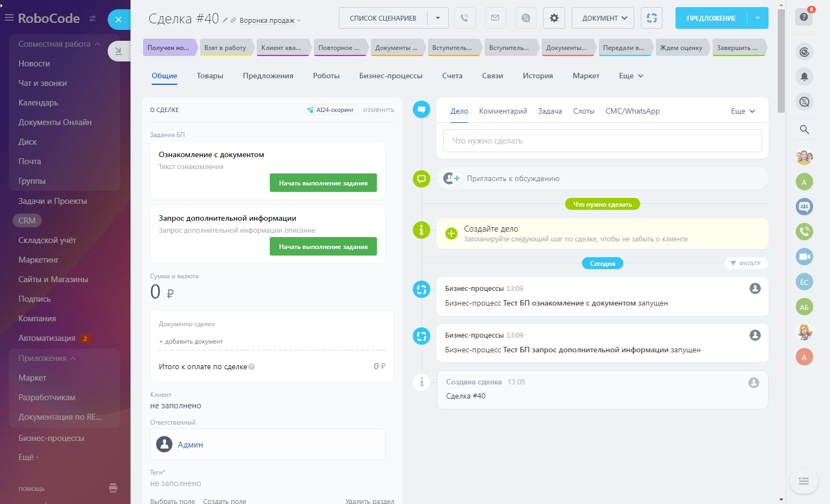Click the Что нужно сделать input field
830x504 pixels.
point(602,141)
